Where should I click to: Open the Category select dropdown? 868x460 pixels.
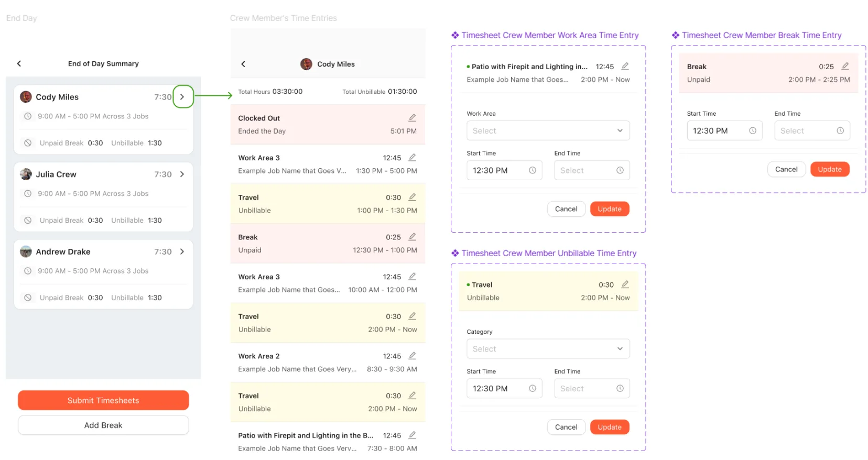pyautogui.click(x=548, y=349)
